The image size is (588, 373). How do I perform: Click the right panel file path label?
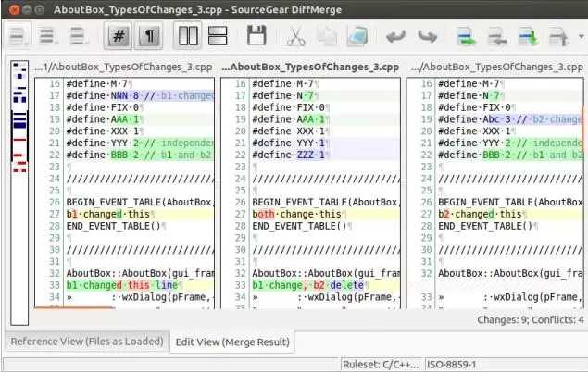496,67
